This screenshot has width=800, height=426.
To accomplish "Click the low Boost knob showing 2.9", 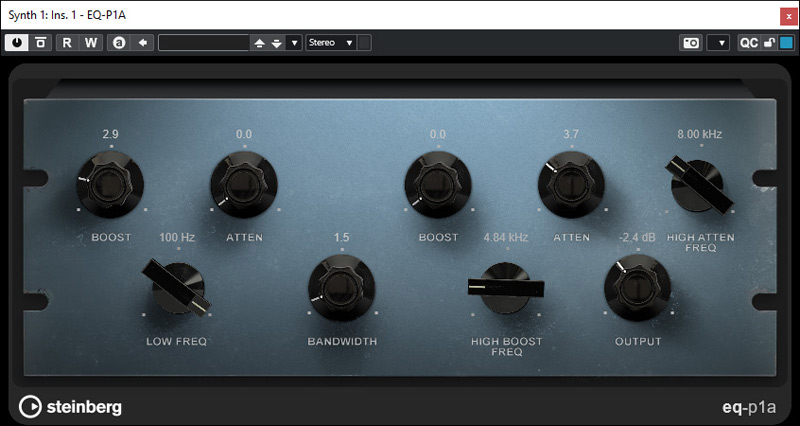I will pyautogui.click(x=110, y=184).
